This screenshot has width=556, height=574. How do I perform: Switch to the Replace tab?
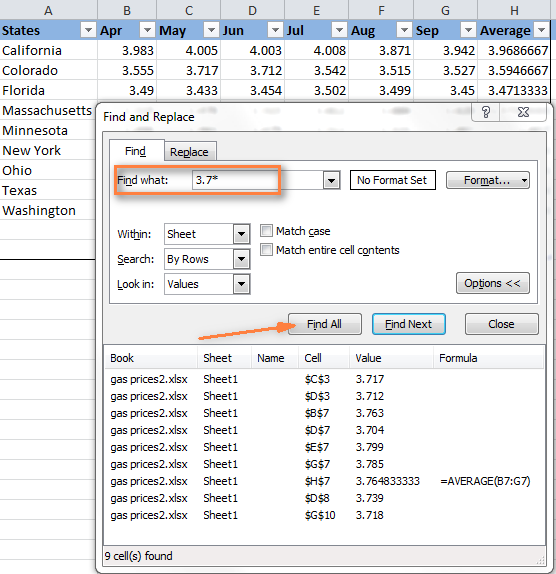[189, 152]
